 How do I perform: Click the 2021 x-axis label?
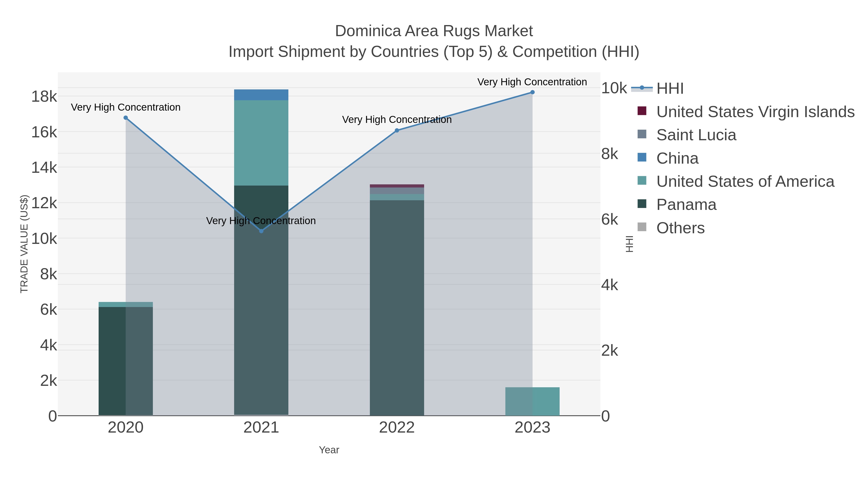pos(261,428)
